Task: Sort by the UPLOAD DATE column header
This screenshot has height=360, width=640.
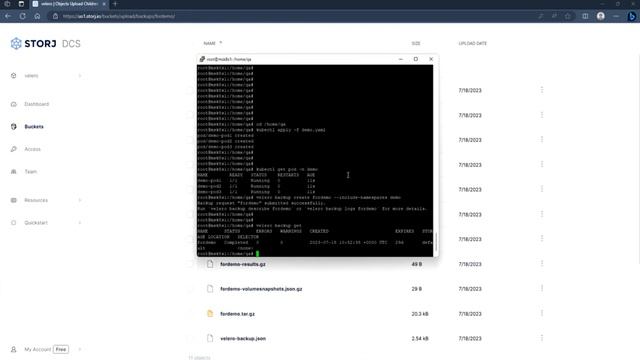Action: (x=473, y=43)
